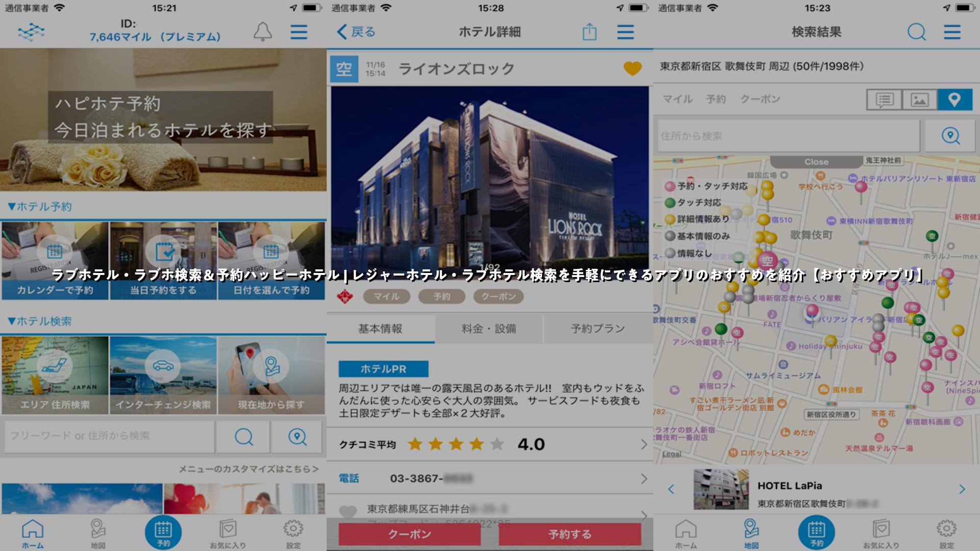This screenshot has width=980, height=551.
Task: Toggle マイル filter in search results
Action: pyautogui.click(x=678, y=99)
